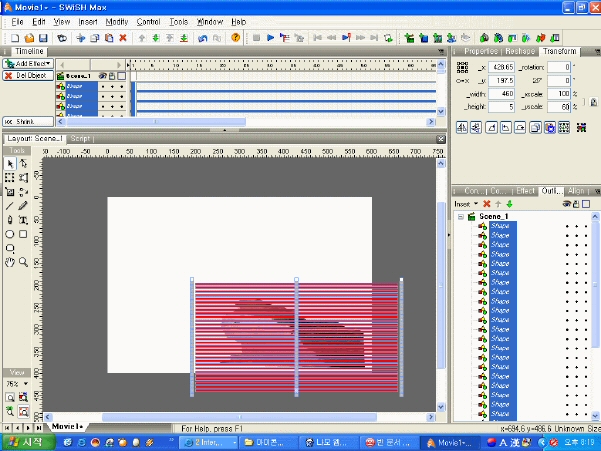This screenshot has width=601, height=451.
Task: Click the Insert Scene clapperboard icon
Action: coord(409,38)
